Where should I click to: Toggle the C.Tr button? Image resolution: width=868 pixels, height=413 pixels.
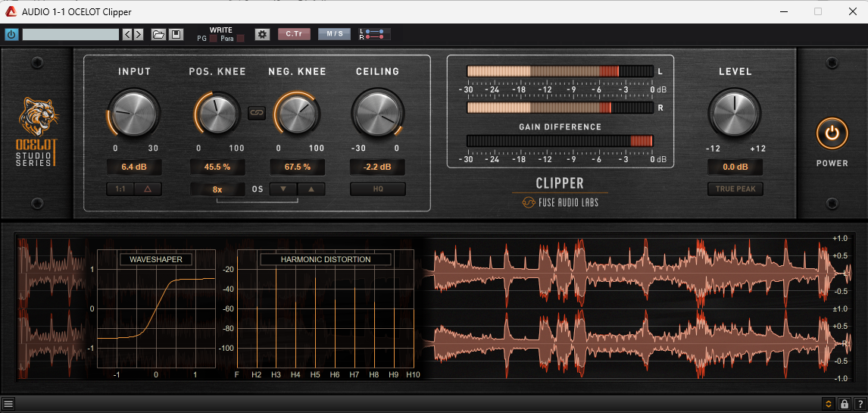(294, 34)
